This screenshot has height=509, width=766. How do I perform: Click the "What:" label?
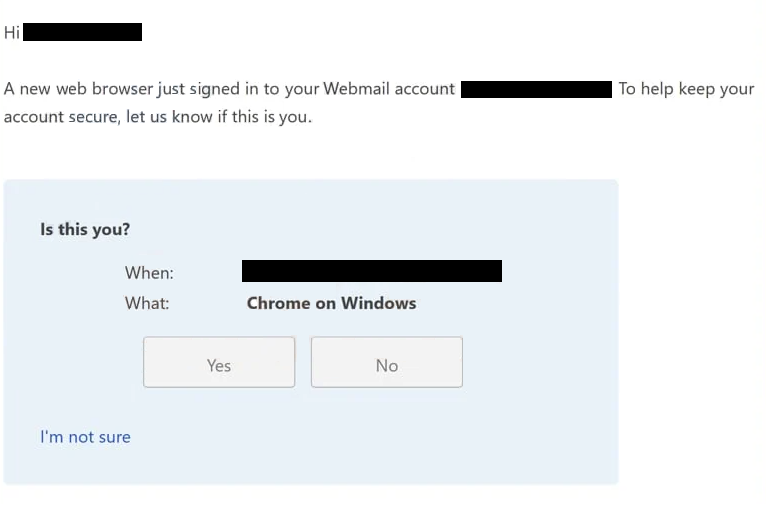coord(147,303)
